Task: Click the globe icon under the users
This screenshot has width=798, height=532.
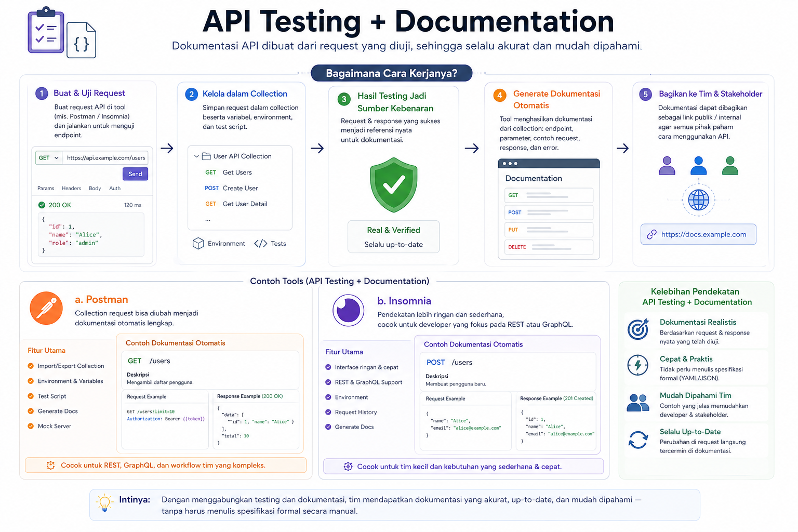Action: [x=698, y=199]
